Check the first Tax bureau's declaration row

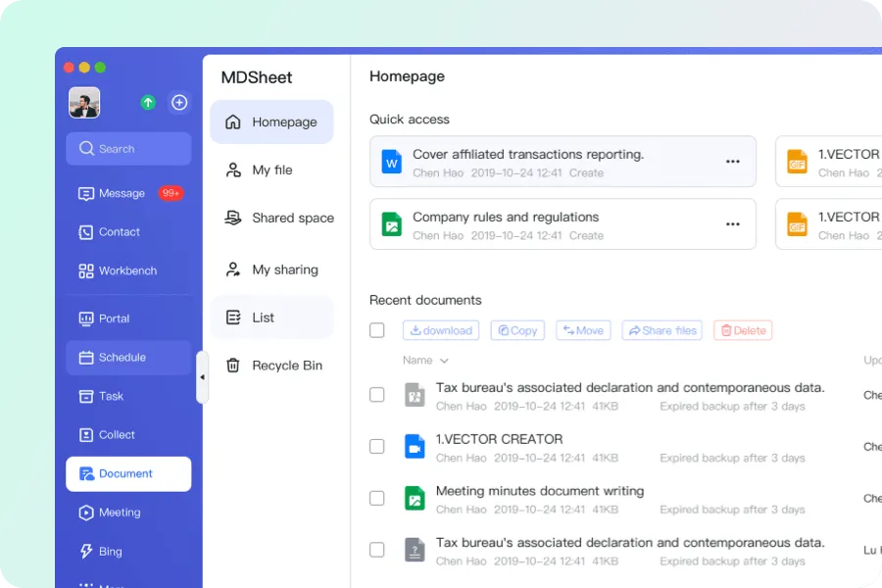pos(377,394)
